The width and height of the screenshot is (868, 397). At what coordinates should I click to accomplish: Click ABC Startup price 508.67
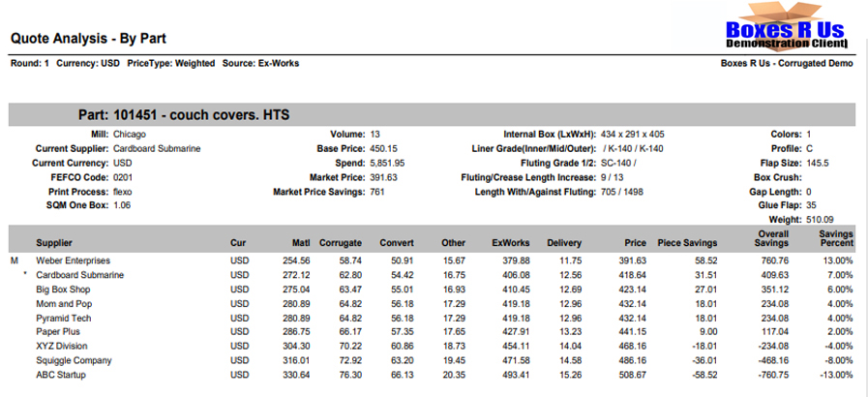pos(633,375)
